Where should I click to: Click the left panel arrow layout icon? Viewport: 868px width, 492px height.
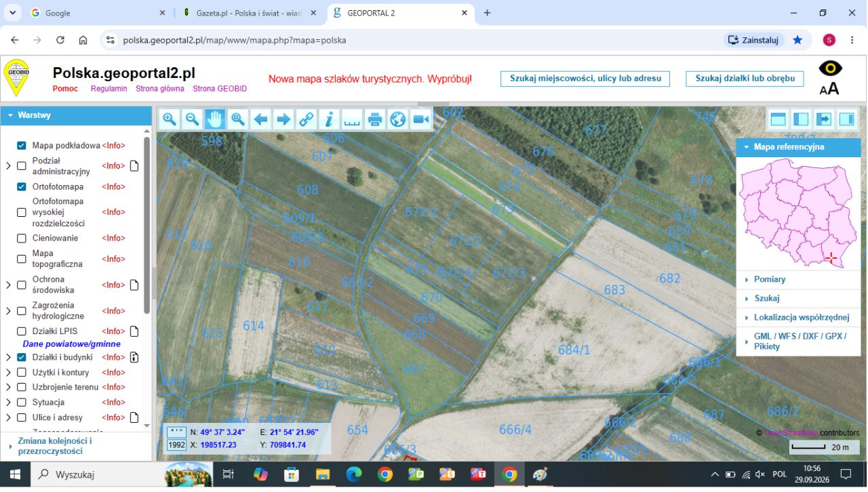[824, 119]
